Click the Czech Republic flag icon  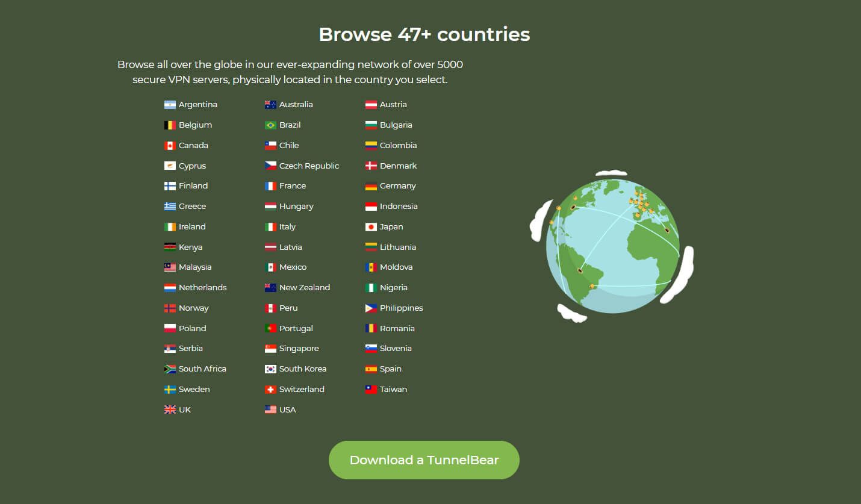[270, 166]
